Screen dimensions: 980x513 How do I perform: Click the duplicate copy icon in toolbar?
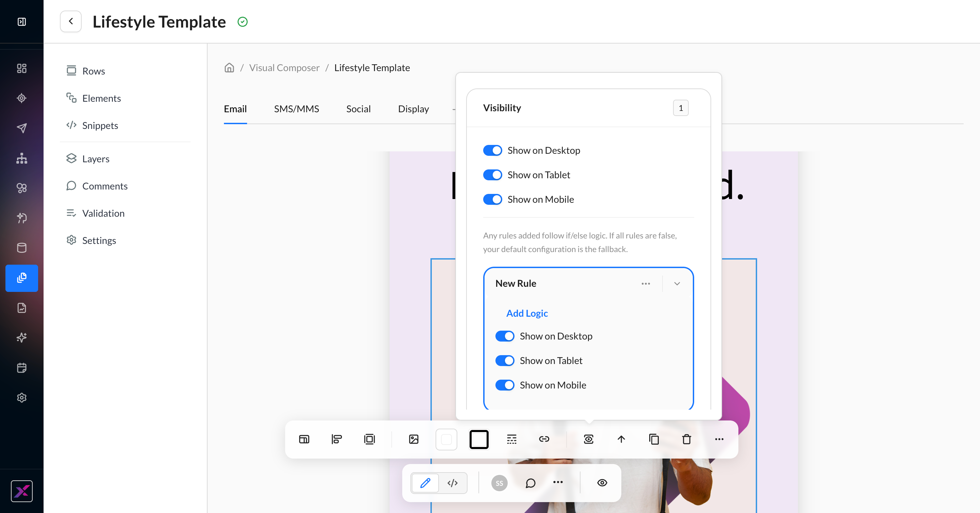pyautogui.click(x=654, y=439)
